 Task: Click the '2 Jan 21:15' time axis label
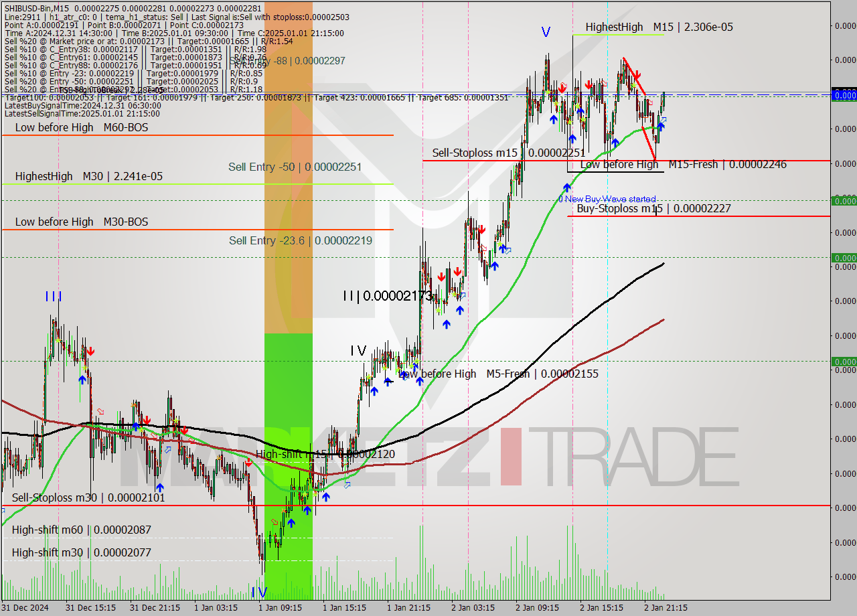666,608
